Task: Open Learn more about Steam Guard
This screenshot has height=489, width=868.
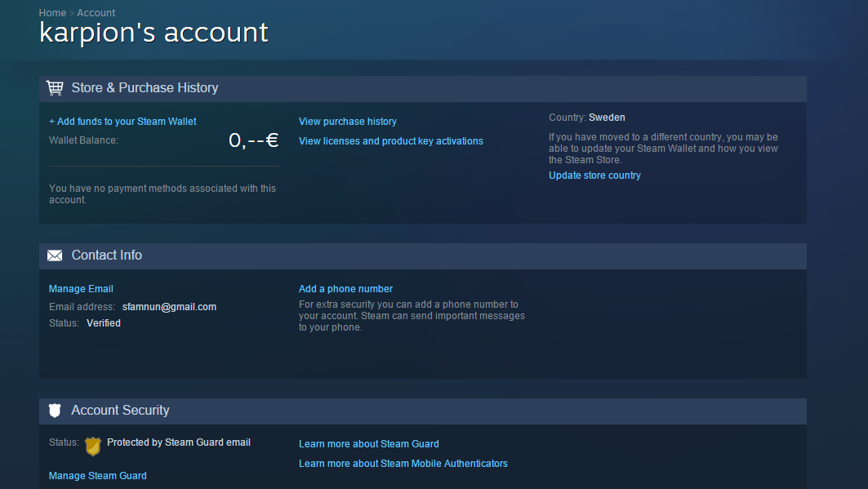Action: tap(368, 444)
